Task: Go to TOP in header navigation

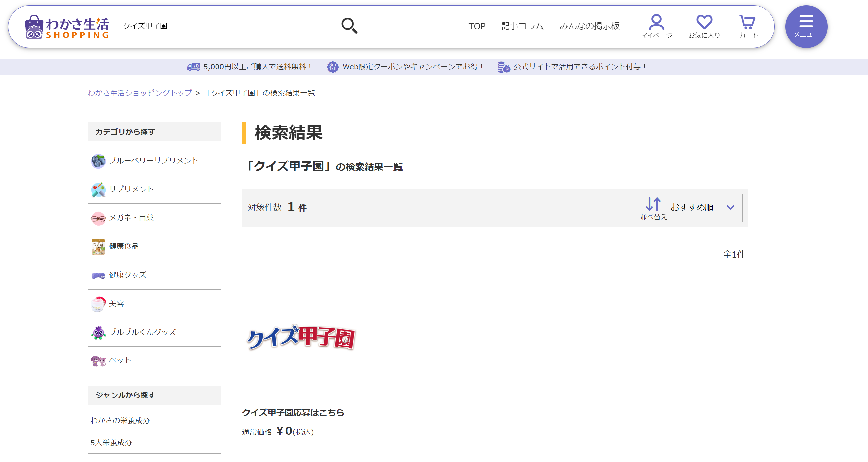Action: (x=477, y=26)
